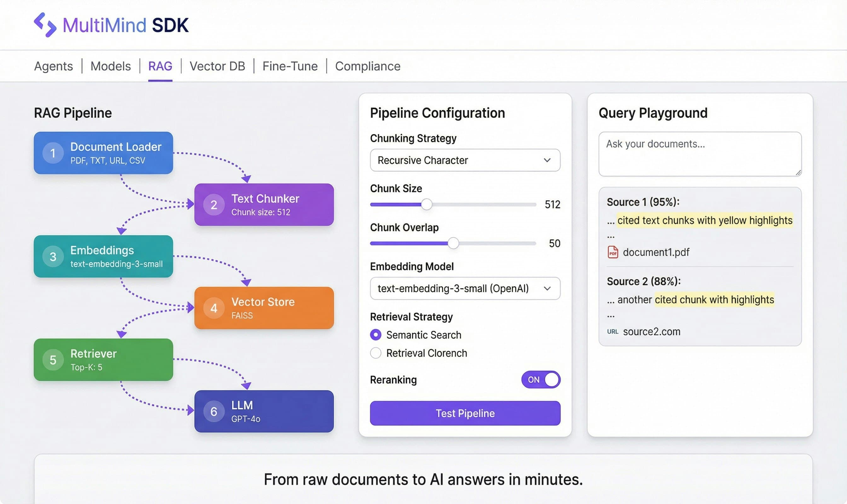Open the Chunking Strategy dropdown
The width and height of the screenshot is (847, 504).
point(465,160)
